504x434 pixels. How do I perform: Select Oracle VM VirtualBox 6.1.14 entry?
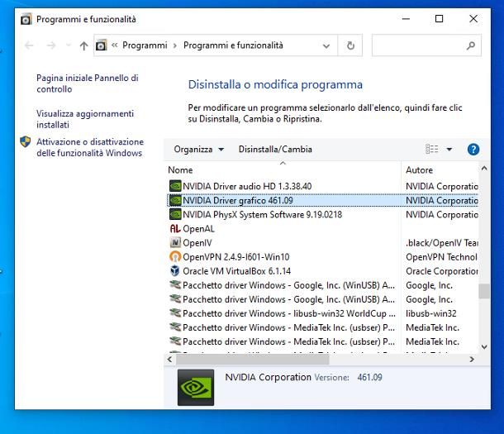[236, 271]
